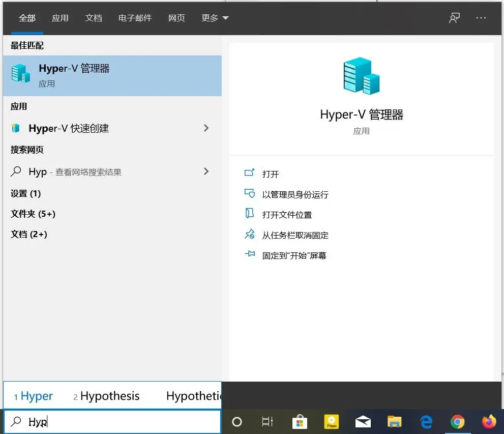Click the feedback person icon
Screen dimensions: 504x434
[454, 18]
